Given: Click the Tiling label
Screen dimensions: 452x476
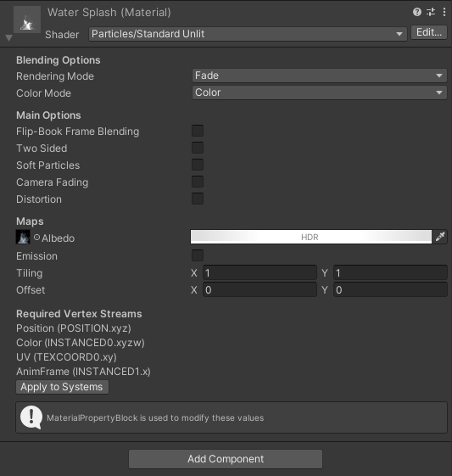Looking at the screenshot, I should (30, 273).
